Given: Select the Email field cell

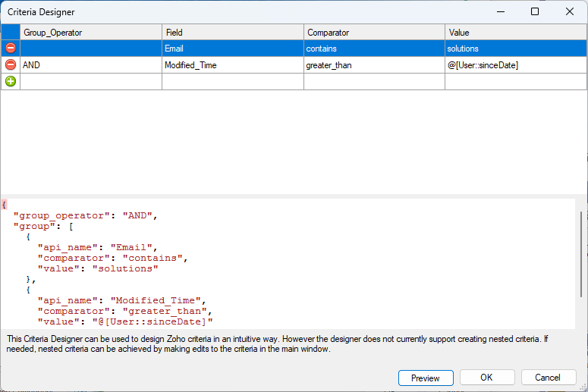Looking at the screenshot, I should tap(232, 49).
